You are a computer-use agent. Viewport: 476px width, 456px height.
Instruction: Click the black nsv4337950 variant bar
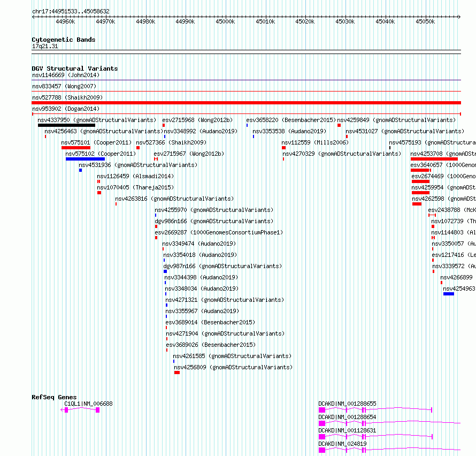coord(66,125)
